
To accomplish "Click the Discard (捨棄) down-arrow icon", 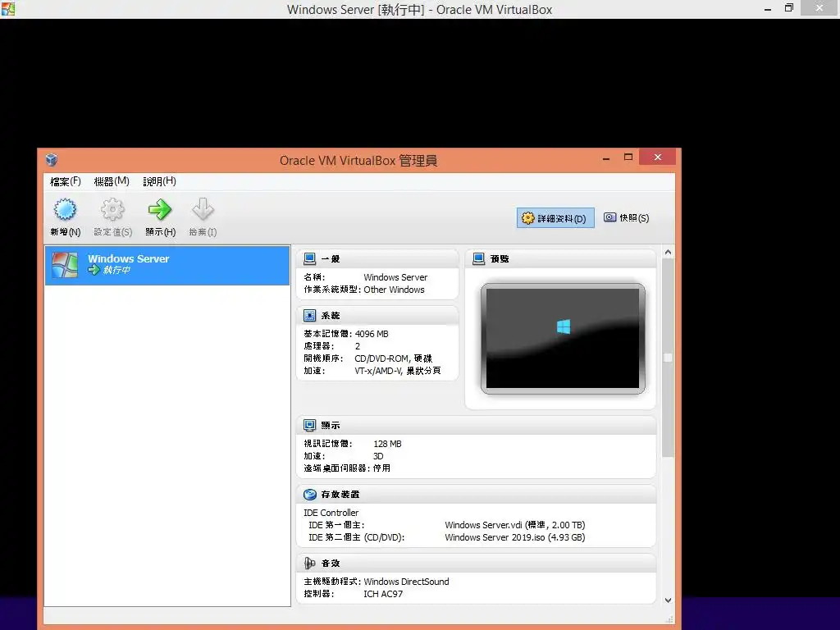I will tap(203, 209).
